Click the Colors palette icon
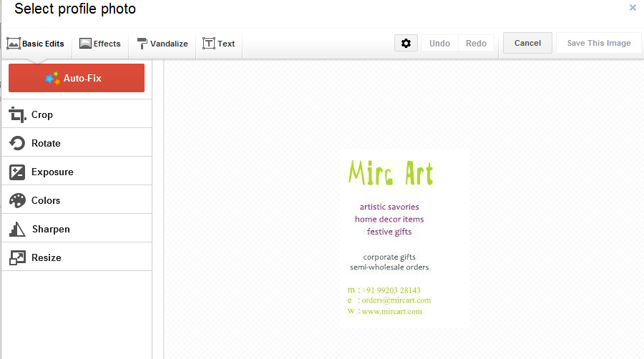Image resolution: width=644 pixels, height=359 pixels. [17, 201]
